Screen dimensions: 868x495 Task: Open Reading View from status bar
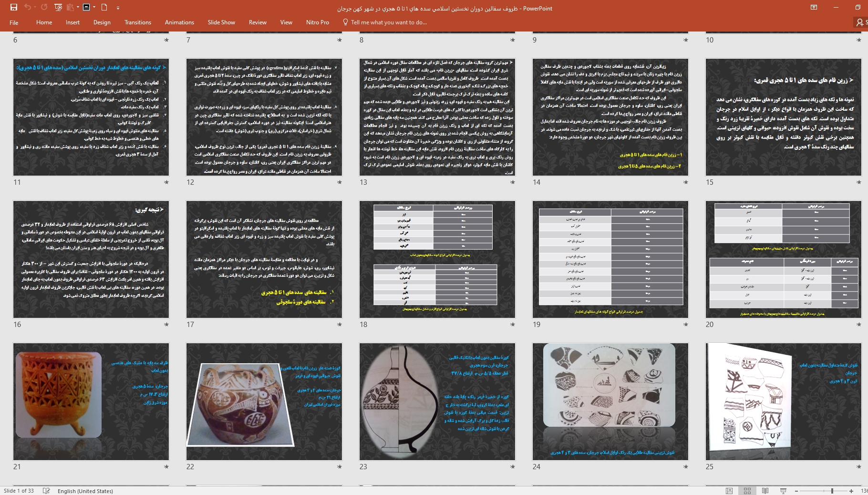[765, 491]
